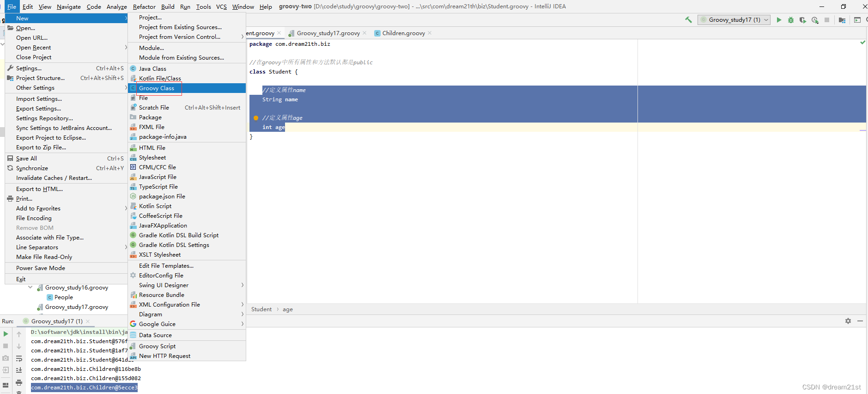Click Edit File Templates entry
This screenshot has width=868, height=394.
[x=187, y=265]
